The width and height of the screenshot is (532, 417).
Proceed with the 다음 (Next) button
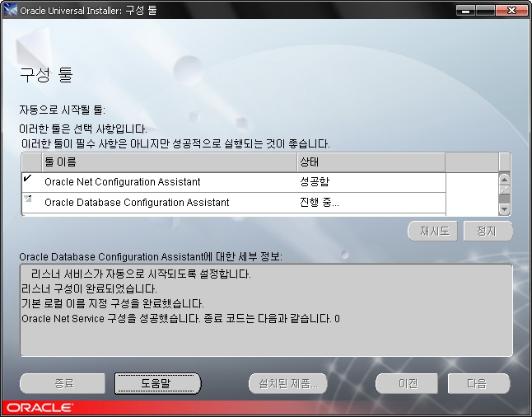coord(478,383)
